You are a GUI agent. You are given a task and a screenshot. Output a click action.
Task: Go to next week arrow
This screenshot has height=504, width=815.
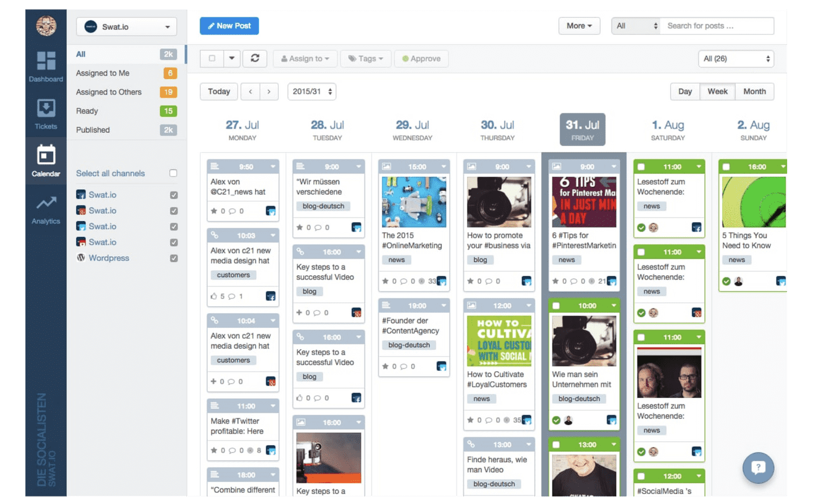[268, 92]
